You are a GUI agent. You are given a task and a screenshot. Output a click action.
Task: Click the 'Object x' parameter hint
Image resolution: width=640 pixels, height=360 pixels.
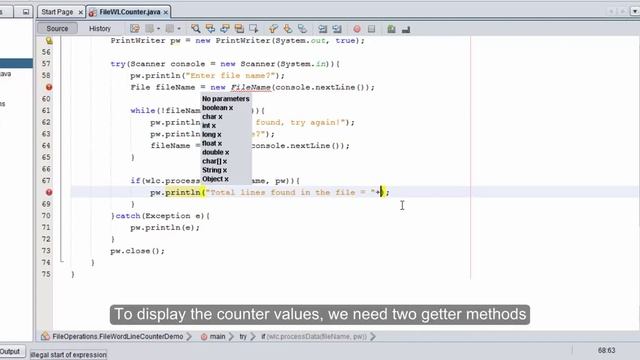[215, 179]
